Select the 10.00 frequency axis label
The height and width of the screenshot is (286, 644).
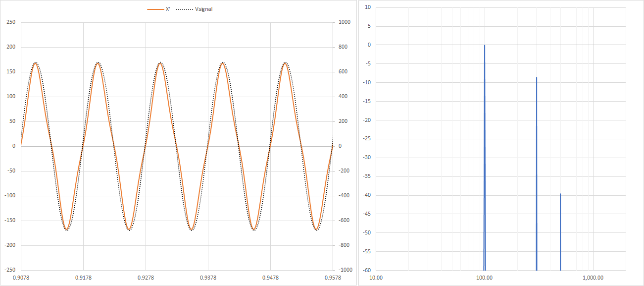click(376, 278)
